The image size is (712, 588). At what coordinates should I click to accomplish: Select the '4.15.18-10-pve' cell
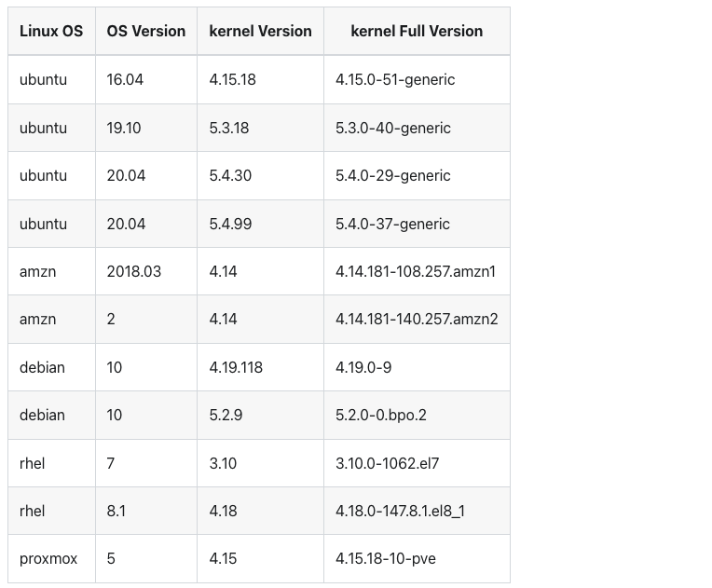pyautogui.click(x=386, y=559)
